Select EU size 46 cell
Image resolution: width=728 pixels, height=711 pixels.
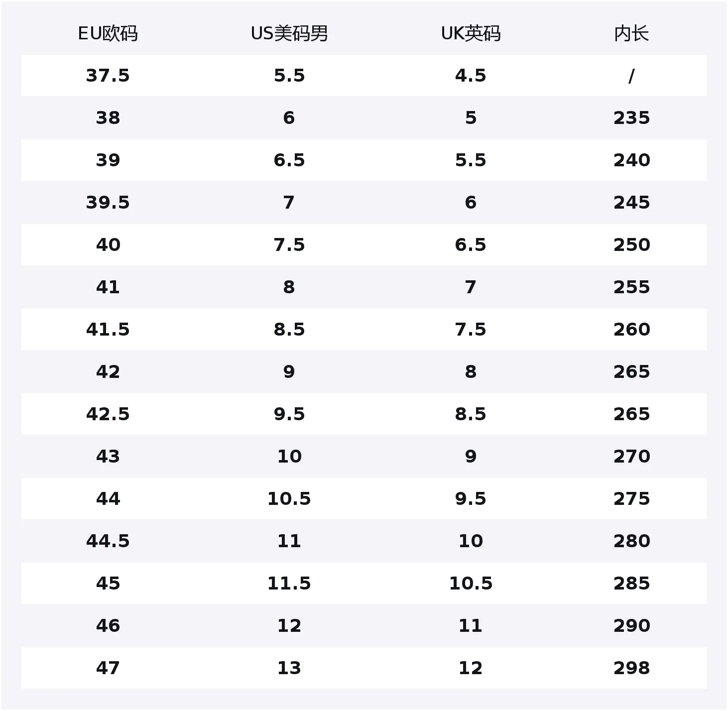point(108,626)
